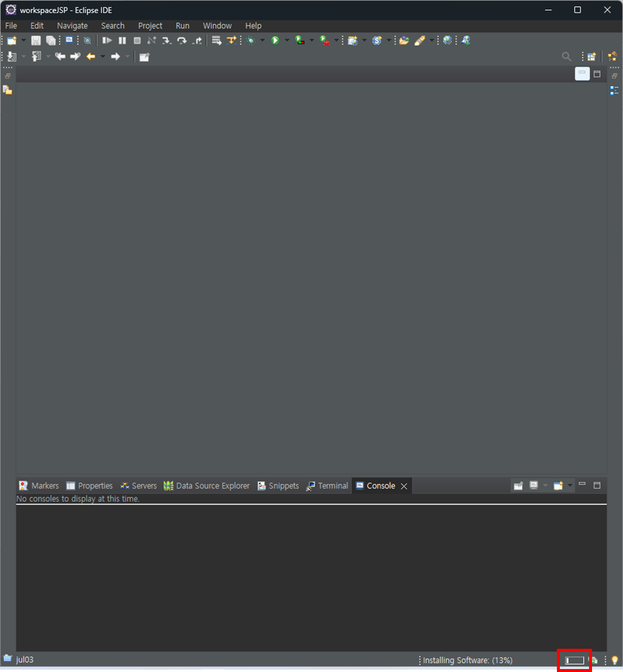This screenshot has height=672, width=623.
Task: Maximize the editor area
Action: 597,74
